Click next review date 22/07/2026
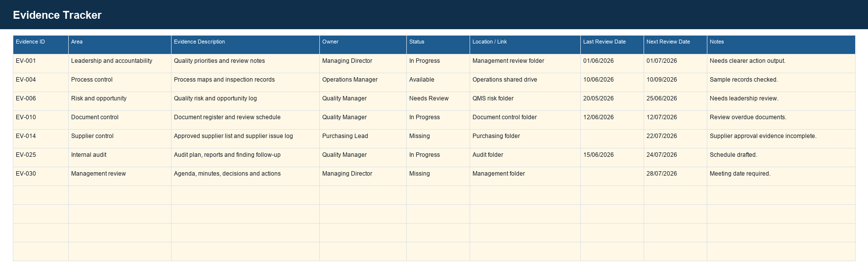Image resolution: width=868 pixels, height=280 pixels. tap(675, 139)
